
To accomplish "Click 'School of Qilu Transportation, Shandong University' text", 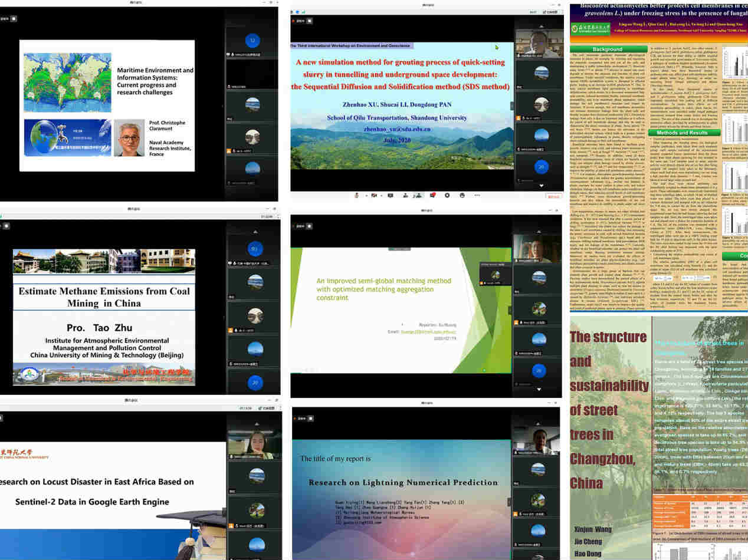I will pos(396,118).
